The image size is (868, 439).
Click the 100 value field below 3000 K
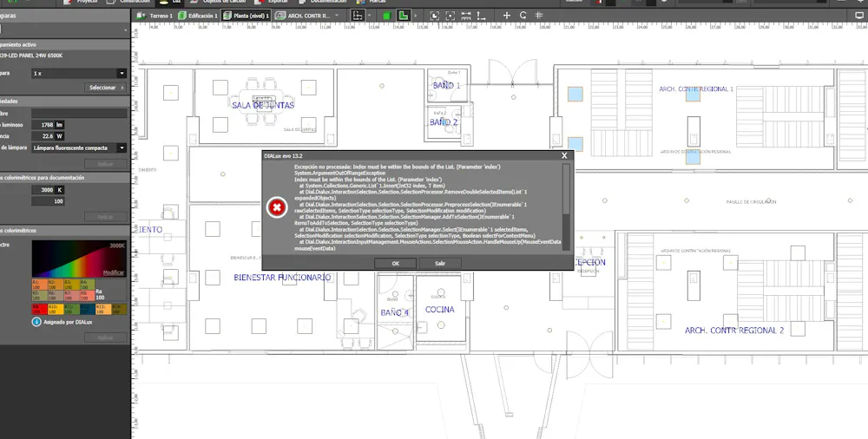tap(48, 201)
